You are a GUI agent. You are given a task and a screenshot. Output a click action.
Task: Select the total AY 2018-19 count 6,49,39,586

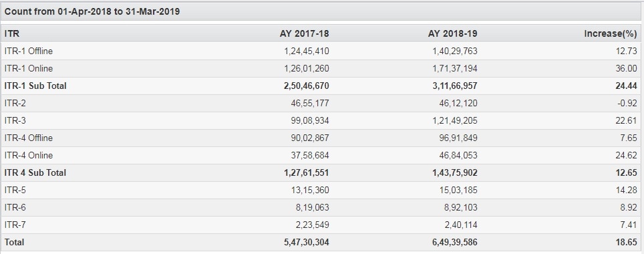click(x=455, y=242)
